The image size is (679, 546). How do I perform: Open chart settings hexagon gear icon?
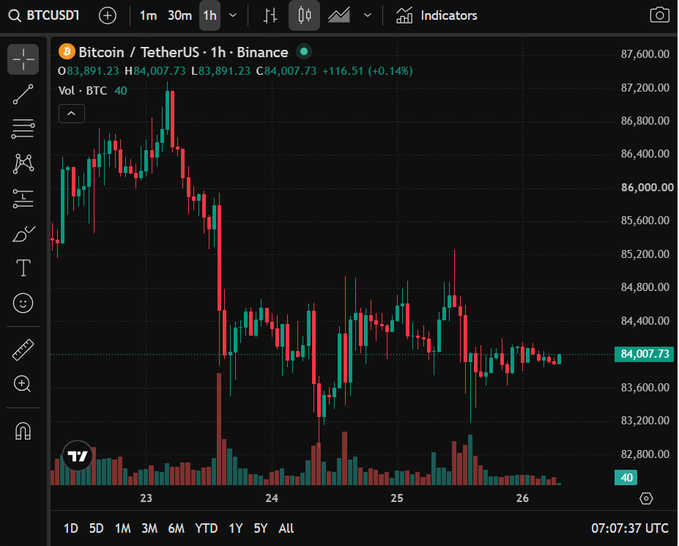tap(646, 498)
